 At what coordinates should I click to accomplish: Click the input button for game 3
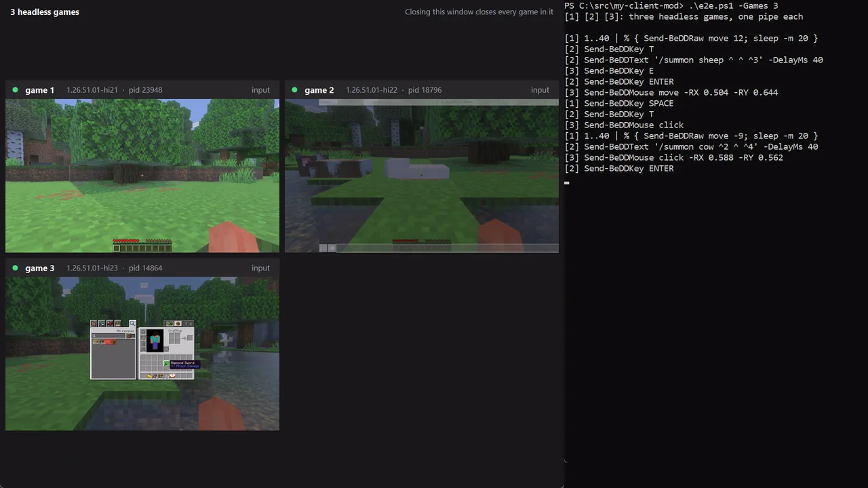coord(260,268)
